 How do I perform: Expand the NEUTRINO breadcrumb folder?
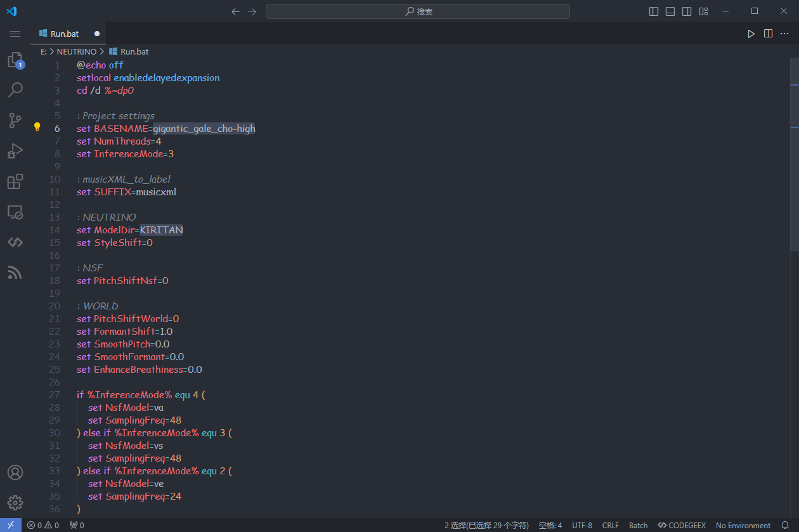(76, 51)
